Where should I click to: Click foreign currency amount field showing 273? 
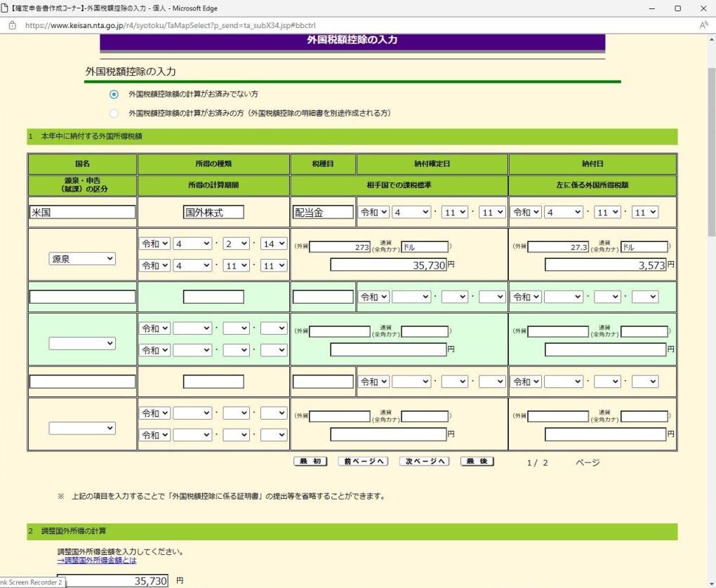point(340,247)
